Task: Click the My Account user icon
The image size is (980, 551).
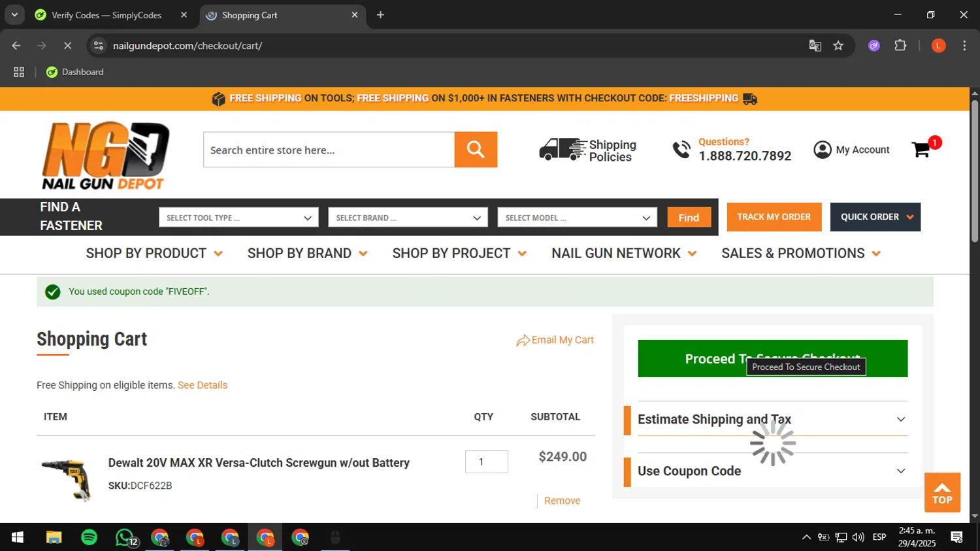Action: tap(823, 150)
